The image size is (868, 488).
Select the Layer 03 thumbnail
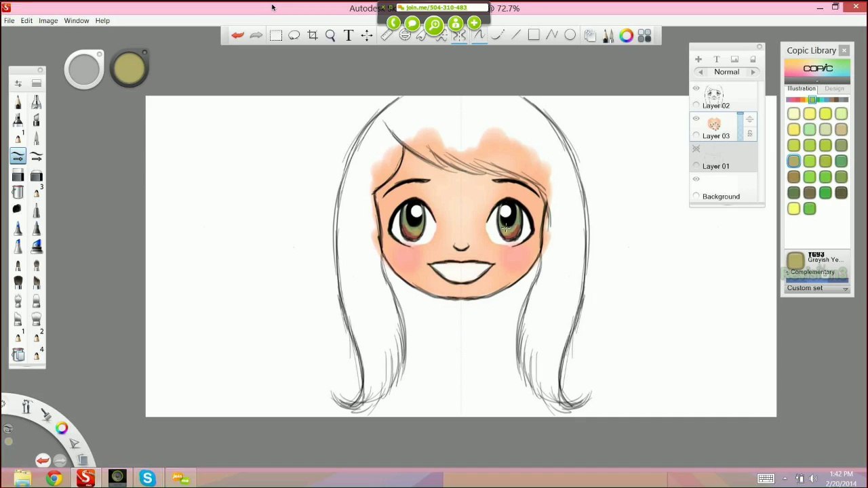tap(714, 123)
